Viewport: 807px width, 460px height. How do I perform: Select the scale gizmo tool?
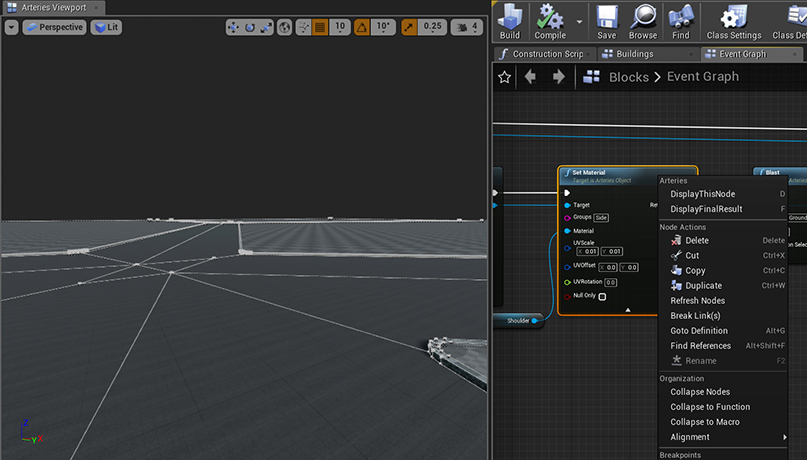click(266, 27)
